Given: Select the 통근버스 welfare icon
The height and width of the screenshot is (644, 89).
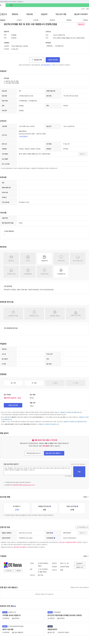Looking at the screenshot, I should coord(11,258).
